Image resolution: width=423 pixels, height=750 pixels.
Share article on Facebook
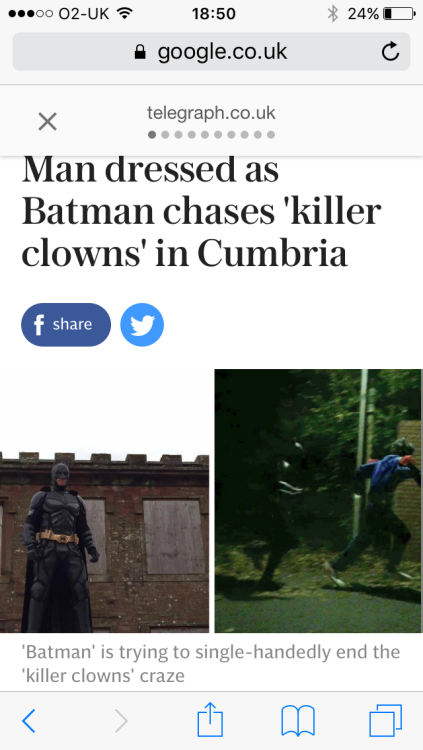[x=66, y=325]
